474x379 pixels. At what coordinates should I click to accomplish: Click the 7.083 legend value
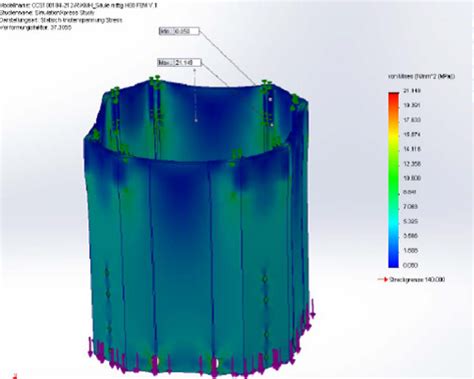coord(411,207)
